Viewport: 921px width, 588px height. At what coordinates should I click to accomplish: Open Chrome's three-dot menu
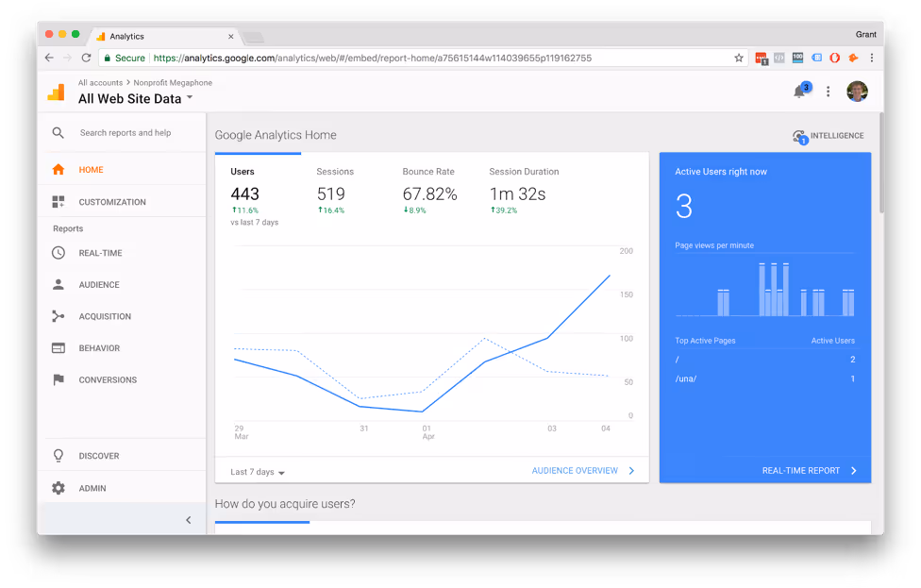(x=872, y=58)
